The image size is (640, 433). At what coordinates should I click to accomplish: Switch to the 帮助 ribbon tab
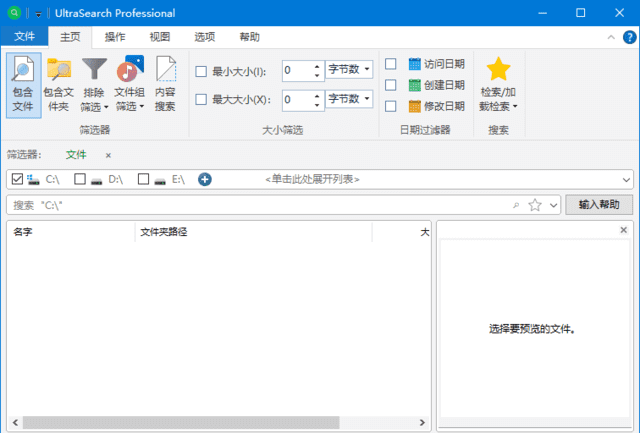click(249, 37)
